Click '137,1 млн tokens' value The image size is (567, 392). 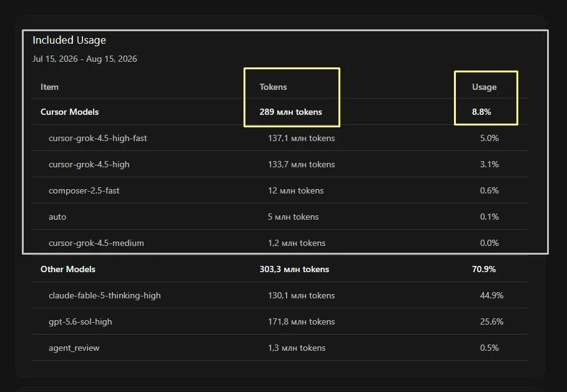tap(301, 138)
